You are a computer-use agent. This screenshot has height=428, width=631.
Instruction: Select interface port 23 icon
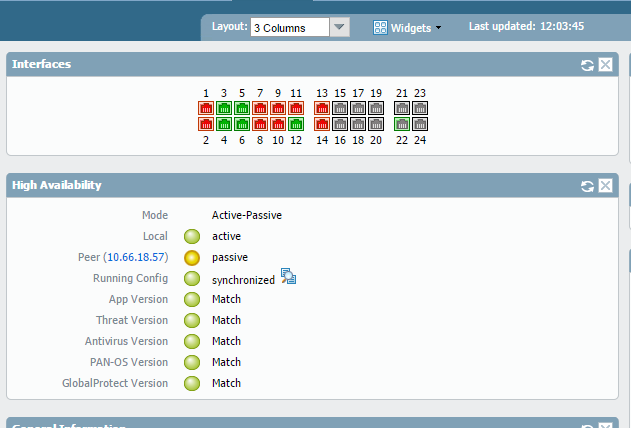point(420,108)
